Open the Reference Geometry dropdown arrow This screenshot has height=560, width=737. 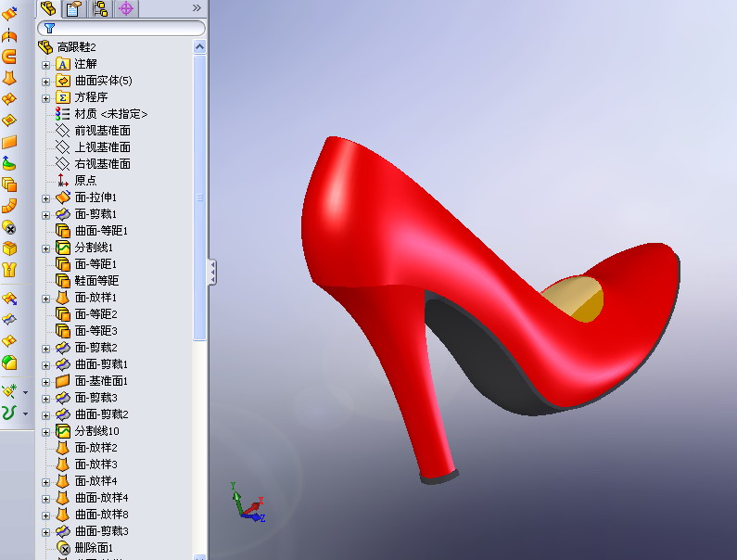click(25, 392)
